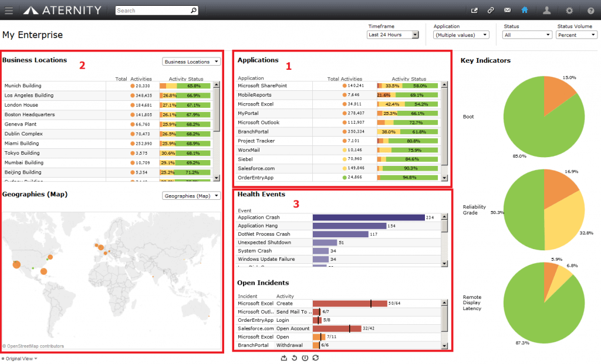Click inside the Search field
601x364 pixels.
(153, 11)
